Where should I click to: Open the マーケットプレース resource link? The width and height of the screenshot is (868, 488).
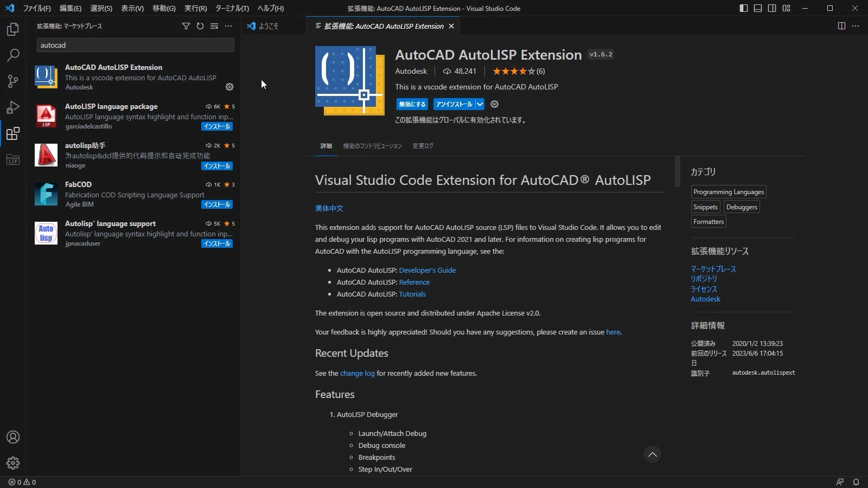click(713, 269)
